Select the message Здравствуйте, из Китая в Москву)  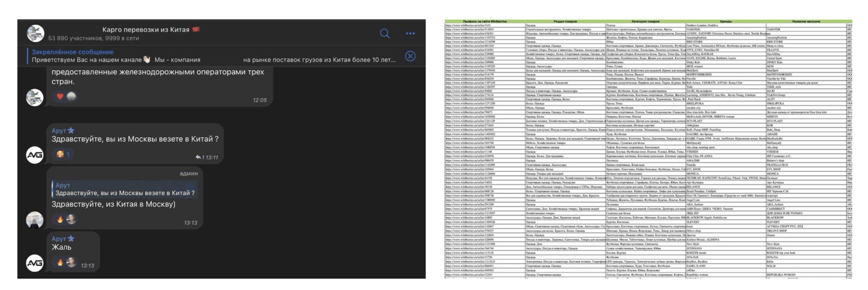click(x=113, y=204)
